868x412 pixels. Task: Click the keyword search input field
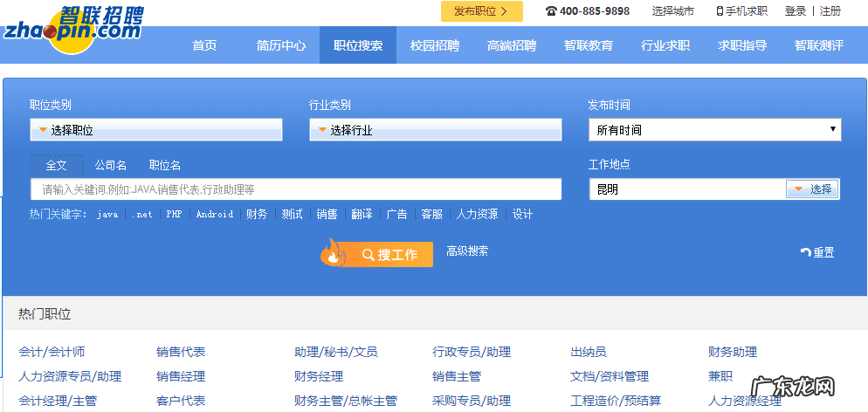tap(295, 189)
